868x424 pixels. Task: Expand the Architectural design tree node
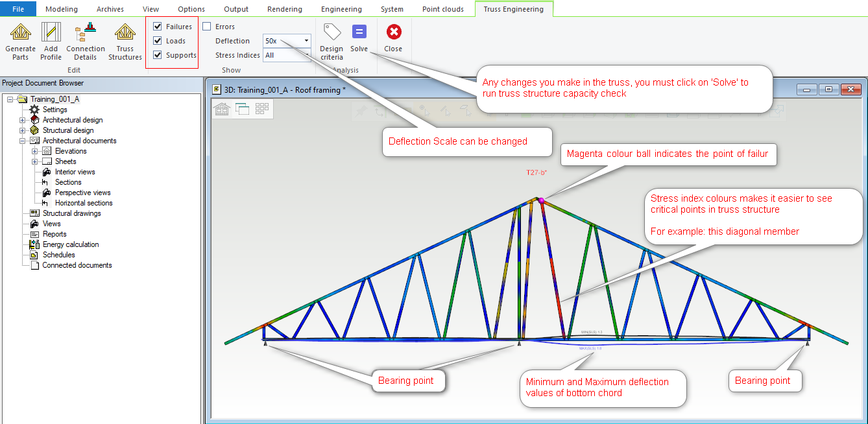coord(23,120)
